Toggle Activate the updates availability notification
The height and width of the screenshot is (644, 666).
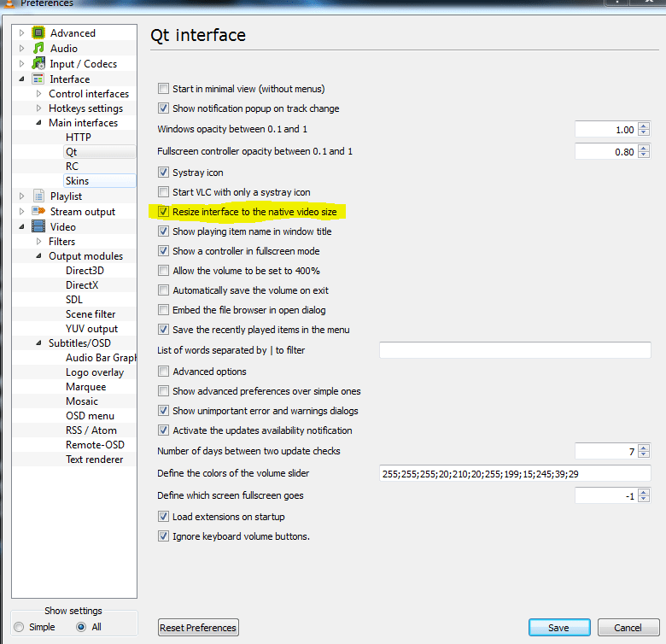[x=163, y=430]
